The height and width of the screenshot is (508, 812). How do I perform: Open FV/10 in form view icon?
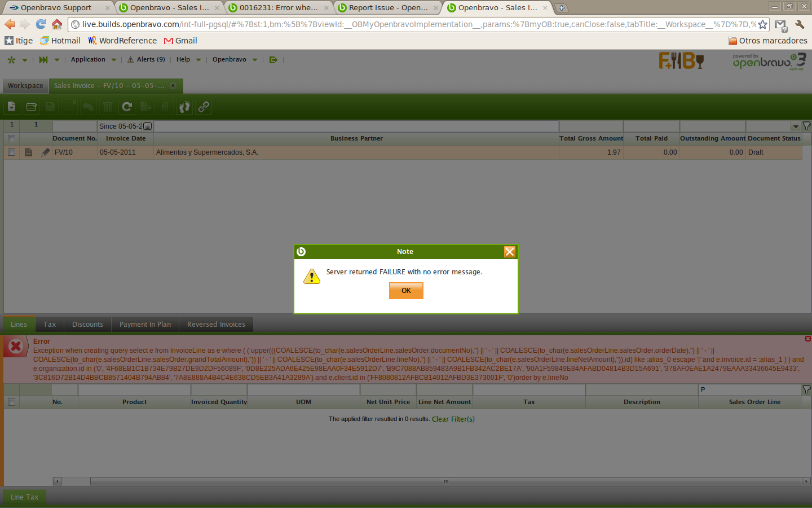click(28, 152)
